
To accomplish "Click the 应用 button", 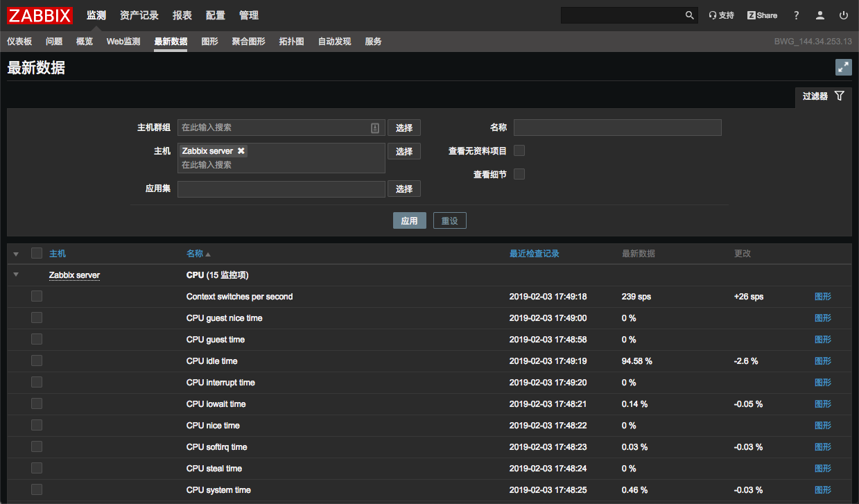I will [x=409, y=221].
